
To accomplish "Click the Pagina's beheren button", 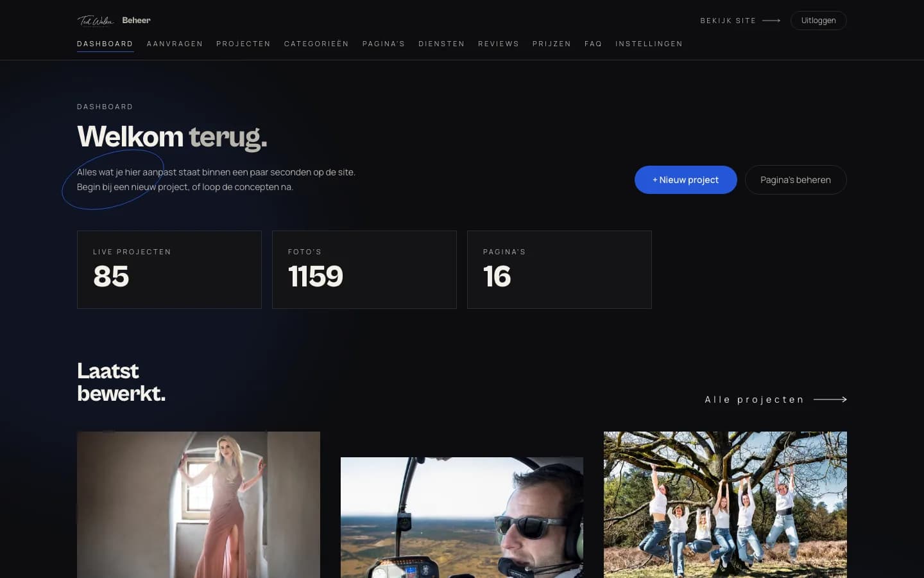I will pos(796,180).
